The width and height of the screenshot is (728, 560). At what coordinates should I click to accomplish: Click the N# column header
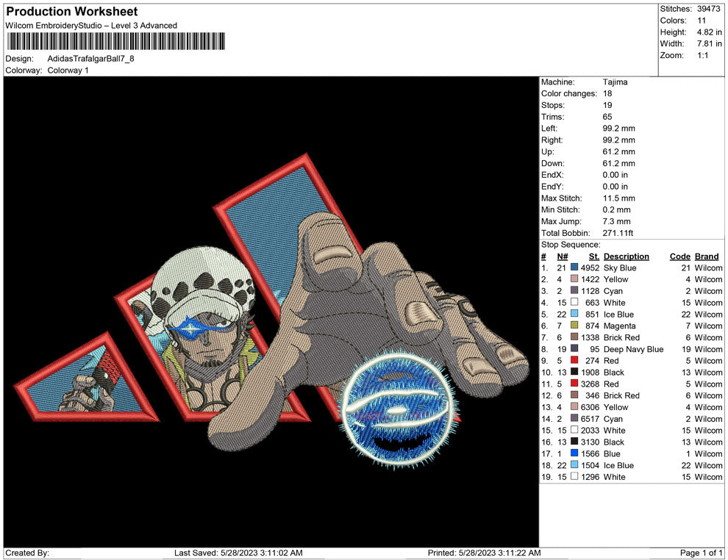point(563,256)
